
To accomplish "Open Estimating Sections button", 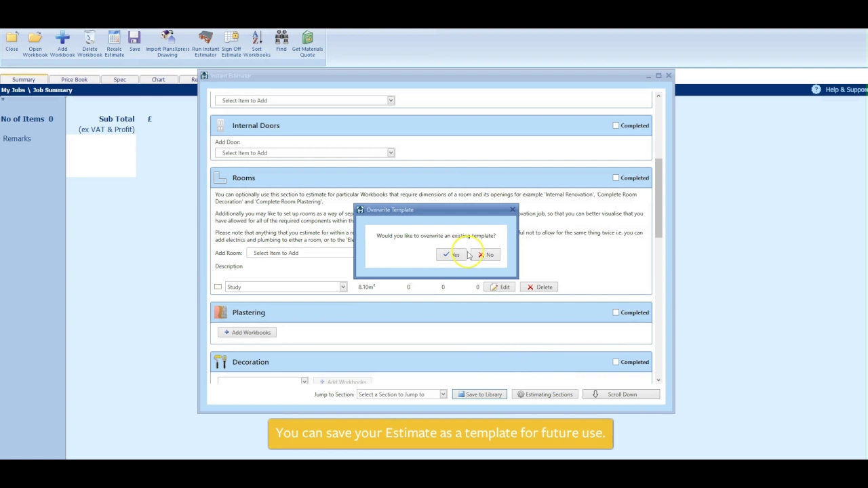I will (545, 394).
